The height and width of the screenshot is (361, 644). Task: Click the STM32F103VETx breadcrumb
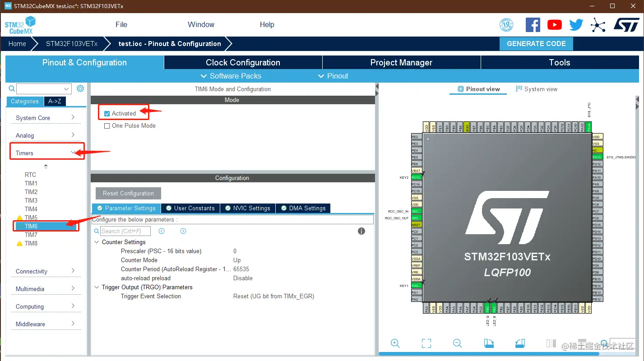(x=72, y=44)
